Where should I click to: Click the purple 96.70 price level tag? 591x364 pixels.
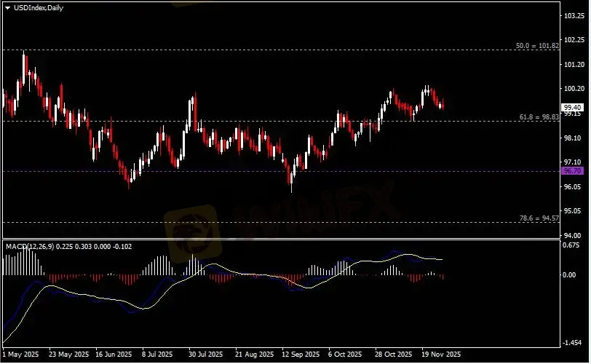(x=572, y=171)
